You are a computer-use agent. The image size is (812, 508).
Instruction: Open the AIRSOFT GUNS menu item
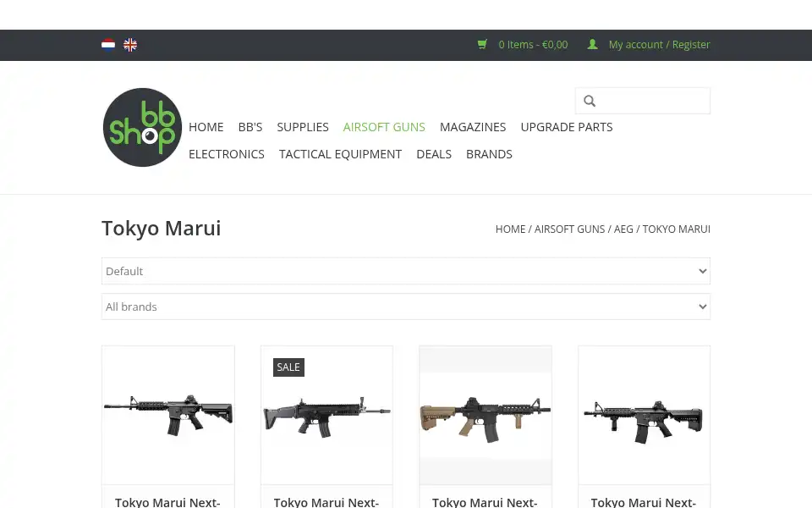click(x=384, y=127)
